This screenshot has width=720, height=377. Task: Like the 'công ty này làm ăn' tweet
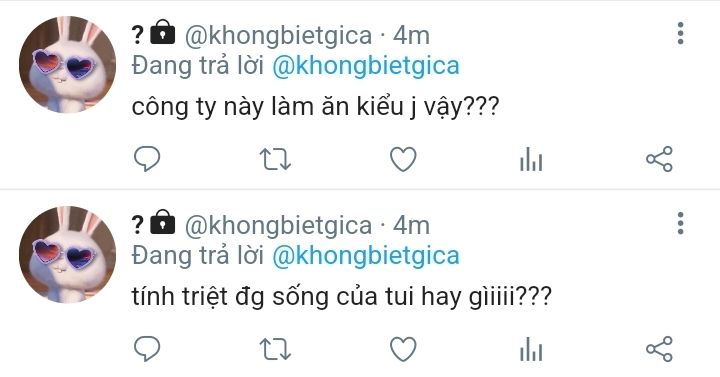pos(403,159)
